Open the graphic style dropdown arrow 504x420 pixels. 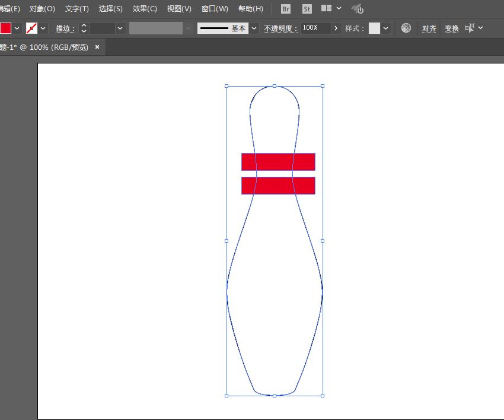pos(386,28)
